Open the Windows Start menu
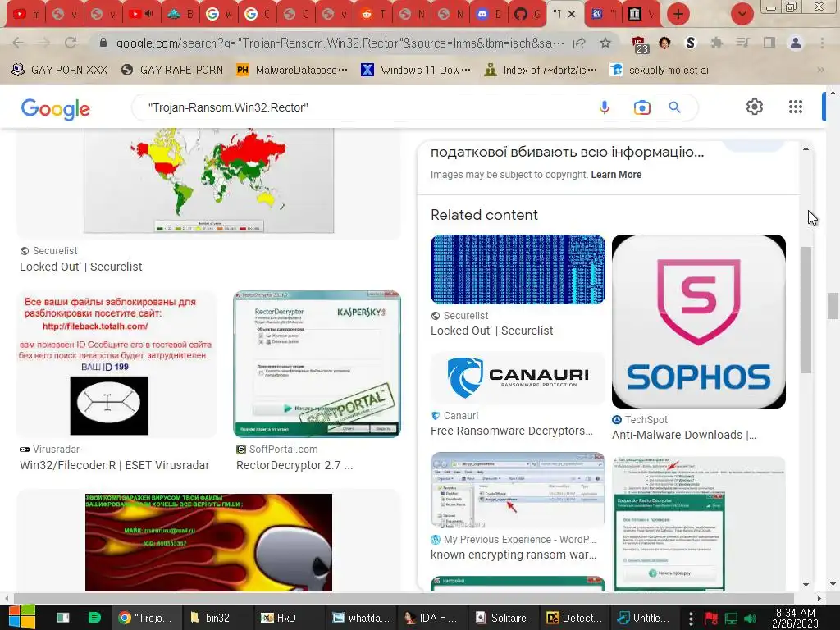840x630 pixels. point(21,618)
